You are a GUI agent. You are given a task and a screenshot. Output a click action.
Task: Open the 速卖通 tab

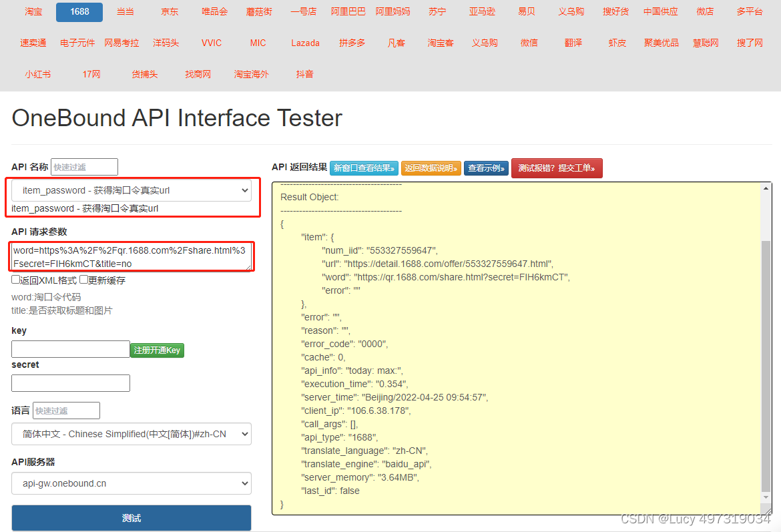(x=33, y=43)
